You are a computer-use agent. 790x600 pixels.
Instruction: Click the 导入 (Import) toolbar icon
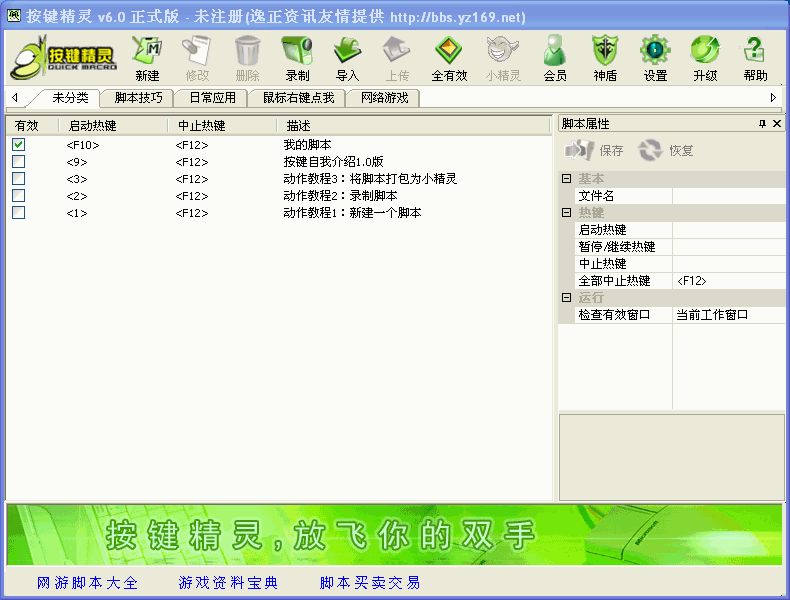[347, 57]
